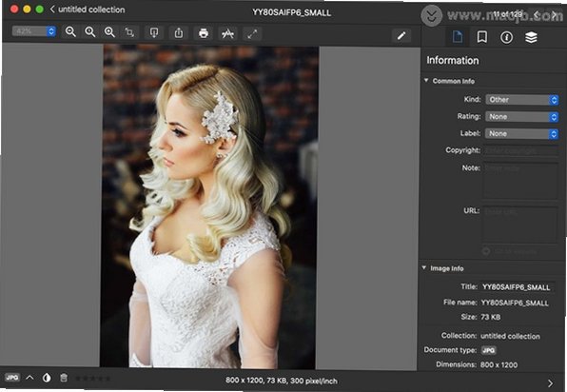Open the Rating dropdown
567x392 pixels.
pos(521,116)
